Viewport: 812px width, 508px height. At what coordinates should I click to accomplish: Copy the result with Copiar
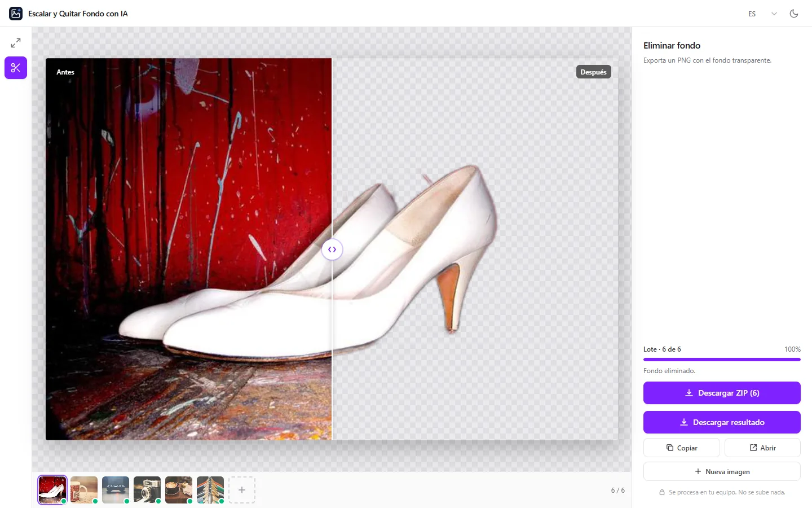tap(681, 448)
